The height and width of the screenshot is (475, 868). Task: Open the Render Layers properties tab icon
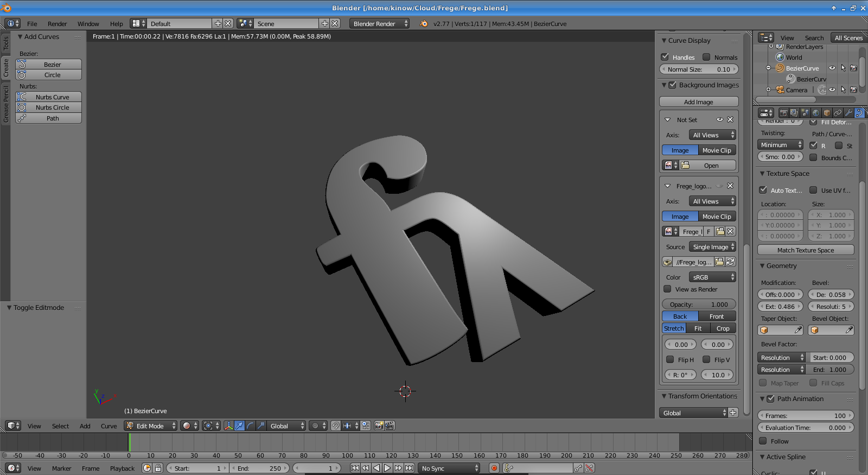(794, 113)
